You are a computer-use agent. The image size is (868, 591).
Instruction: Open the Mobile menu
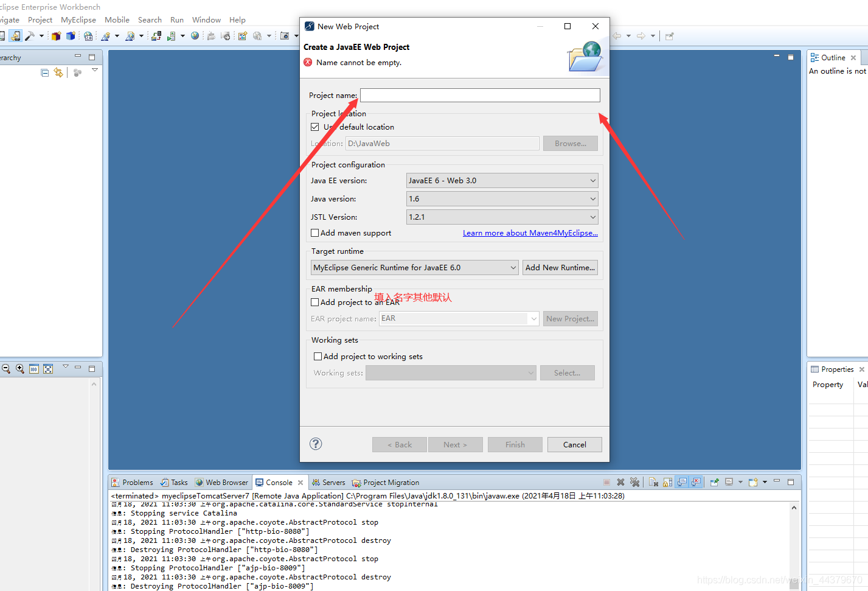click(117, 20)
